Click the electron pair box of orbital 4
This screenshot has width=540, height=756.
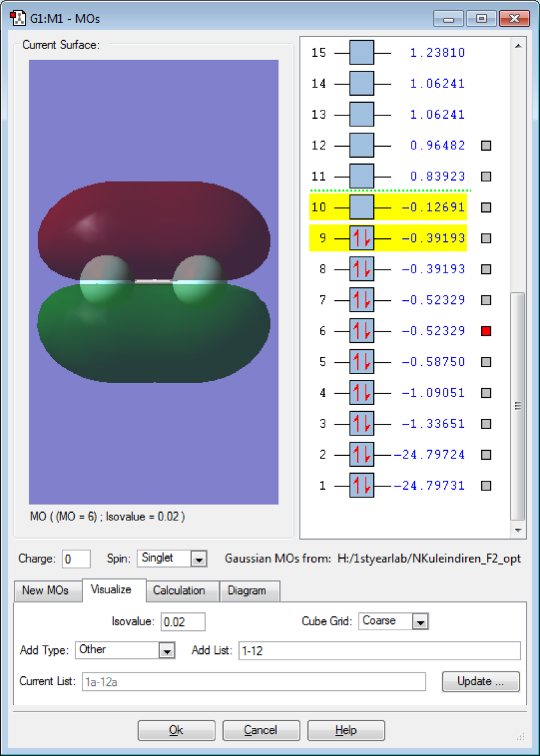(x=362, y=393)
